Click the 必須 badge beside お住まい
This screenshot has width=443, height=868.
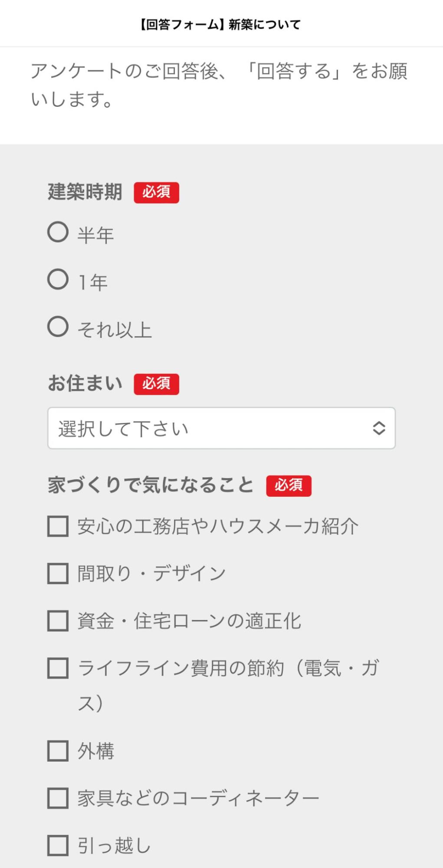pyautogui.click(x=156, y=384)
